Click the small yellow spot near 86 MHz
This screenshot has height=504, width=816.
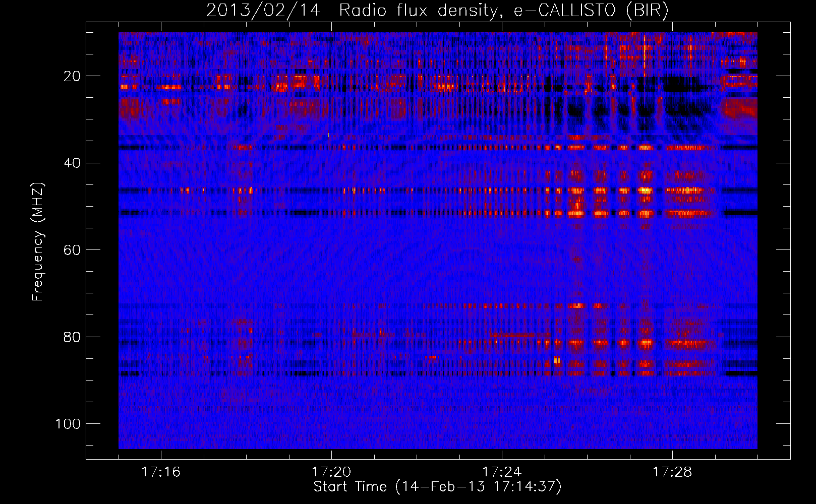point(557,360)
